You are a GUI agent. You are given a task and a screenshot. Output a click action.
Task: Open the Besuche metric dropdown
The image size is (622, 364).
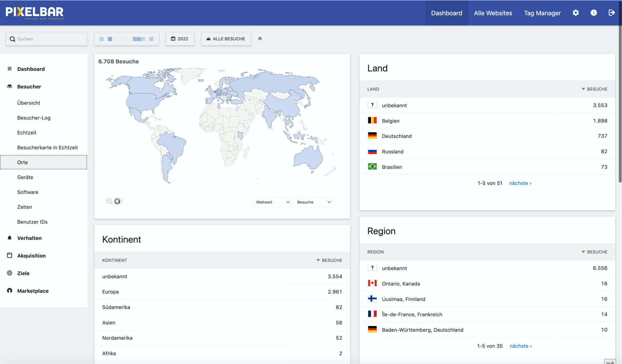313,202
